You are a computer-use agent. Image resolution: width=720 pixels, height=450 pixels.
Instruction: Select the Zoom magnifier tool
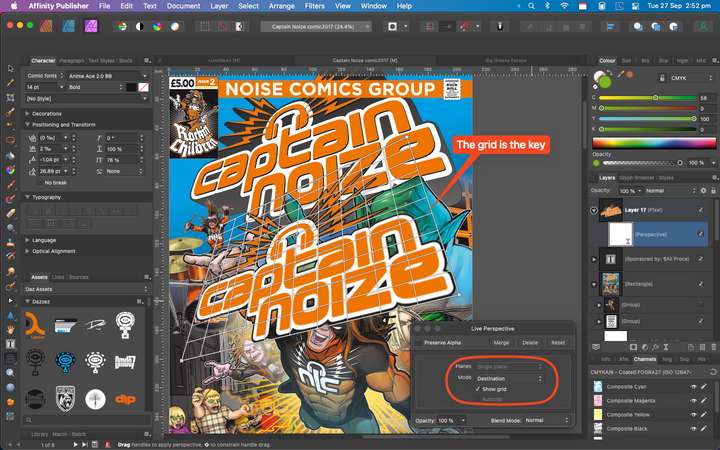click(x=11, y=372)
